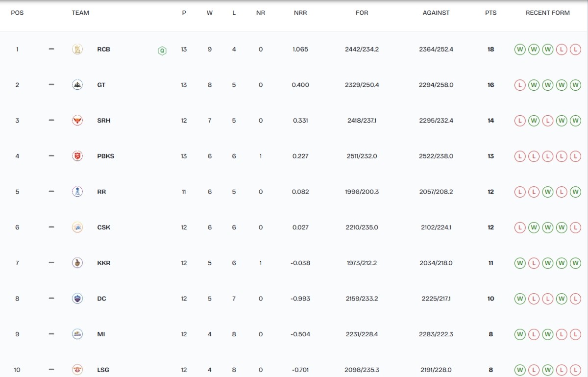This screenshot has width=588, height=377.
Task: Click GT's net run rate 0.400
Action: coord(300,85)
